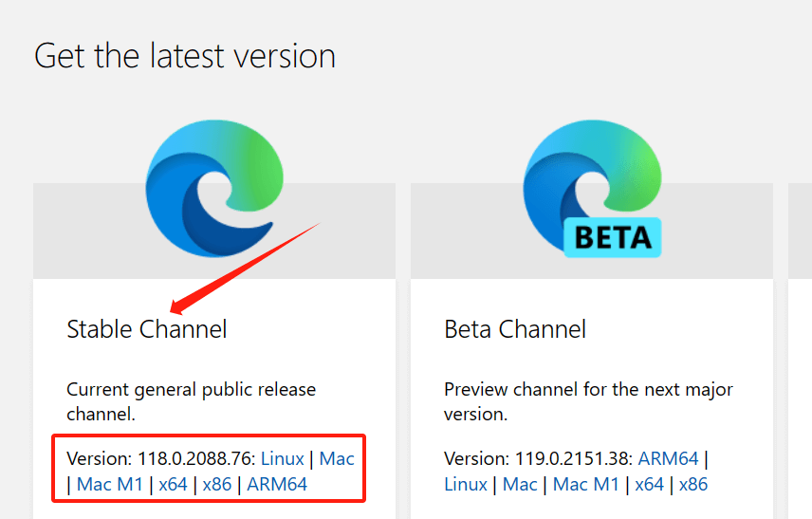Download Beta channel x86 driver
The width and height of the screenshot is (812, 519).
point(693,484)
